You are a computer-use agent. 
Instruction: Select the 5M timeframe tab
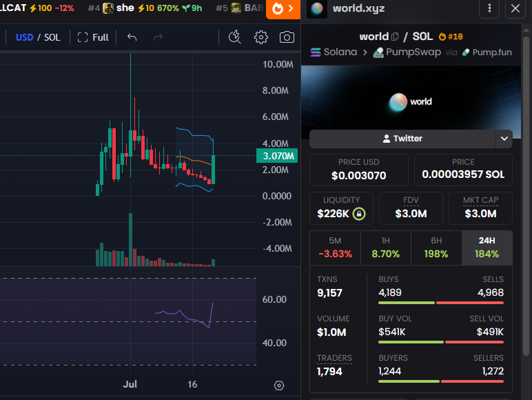[335, 248]
